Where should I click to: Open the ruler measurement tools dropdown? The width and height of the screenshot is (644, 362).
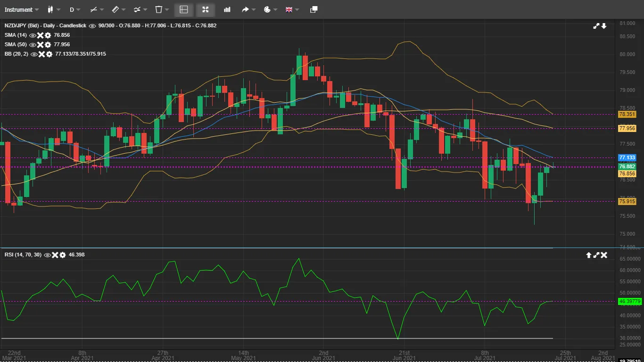click(x=118, y=9)
